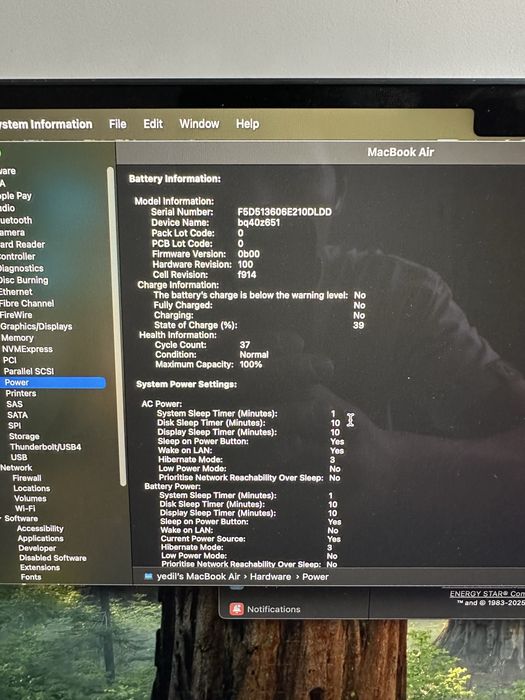Click Power in the path bar
This screenshot has height=700, width=525.
click(x=315, y=576)
